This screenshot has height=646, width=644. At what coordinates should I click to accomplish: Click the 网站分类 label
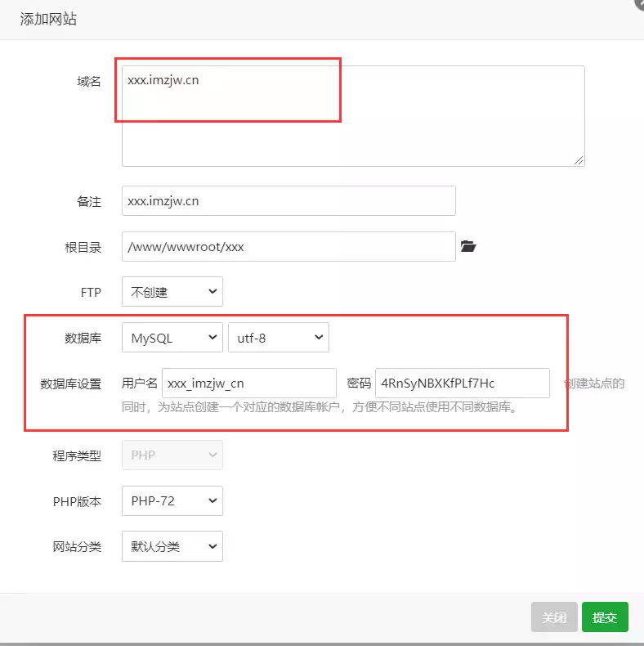click(x=77, y=547)
